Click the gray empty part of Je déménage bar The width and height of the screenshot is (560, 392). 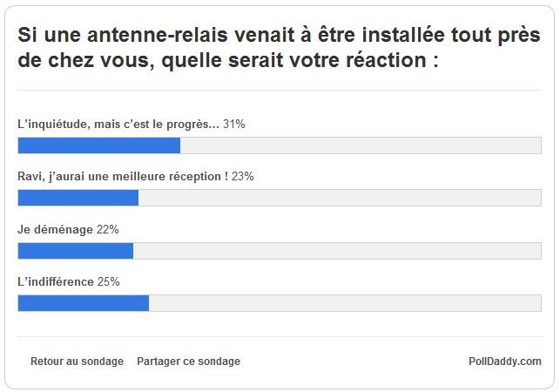click(336, 251)
